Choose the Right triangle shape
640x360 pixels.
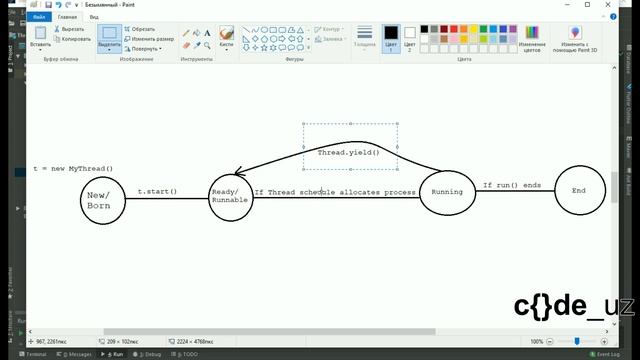[x=246, y=39]
